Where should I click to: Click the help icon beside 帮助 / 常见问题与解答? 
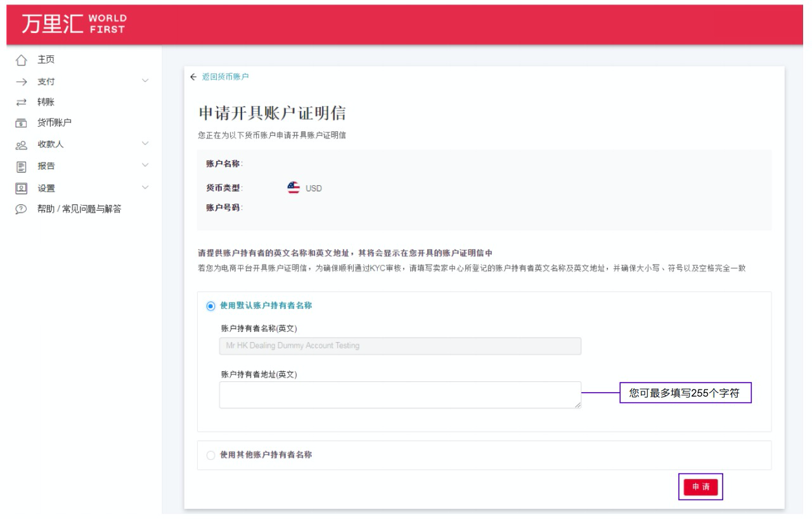pyautogui.click(x=22, y=209)
